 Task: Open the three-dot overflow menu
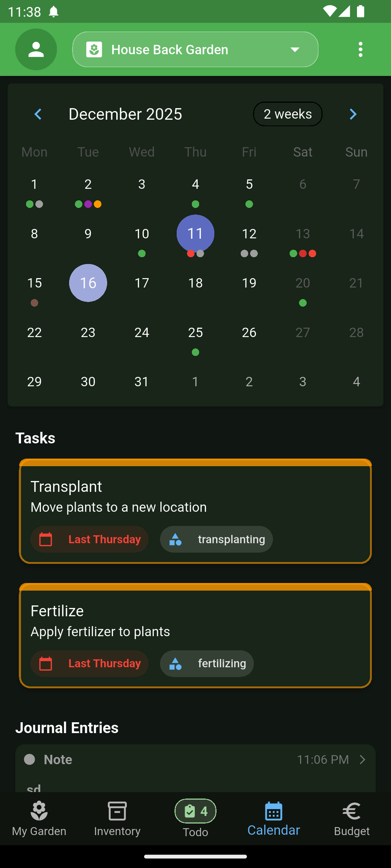(x=360, y=49)
